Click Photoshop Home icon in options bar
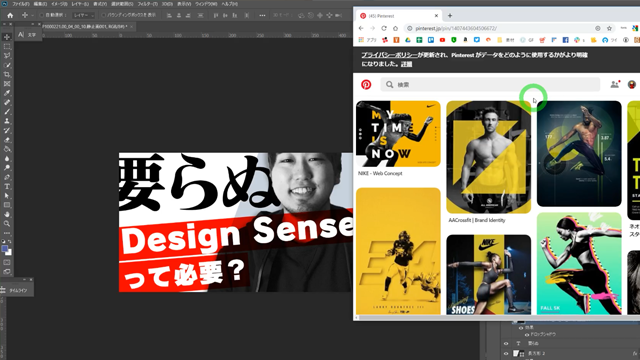The width and height of the screenshot is (640, 360). coord(10,16)
